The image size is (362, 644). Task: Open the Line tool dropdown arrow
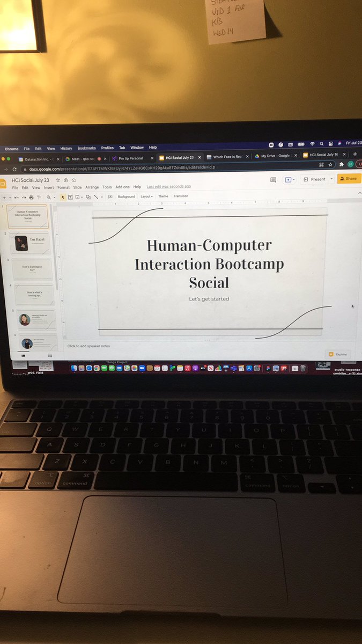102,197
